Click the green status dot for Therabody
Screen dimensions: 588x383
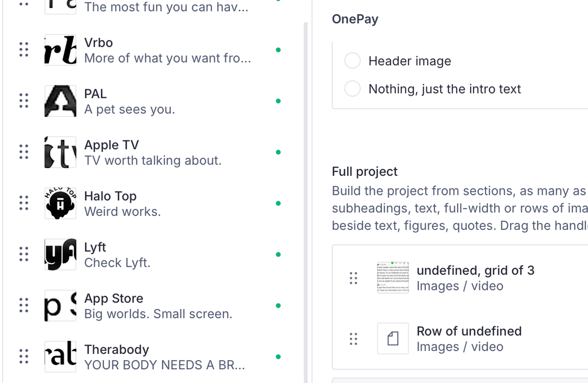[278, 357]
